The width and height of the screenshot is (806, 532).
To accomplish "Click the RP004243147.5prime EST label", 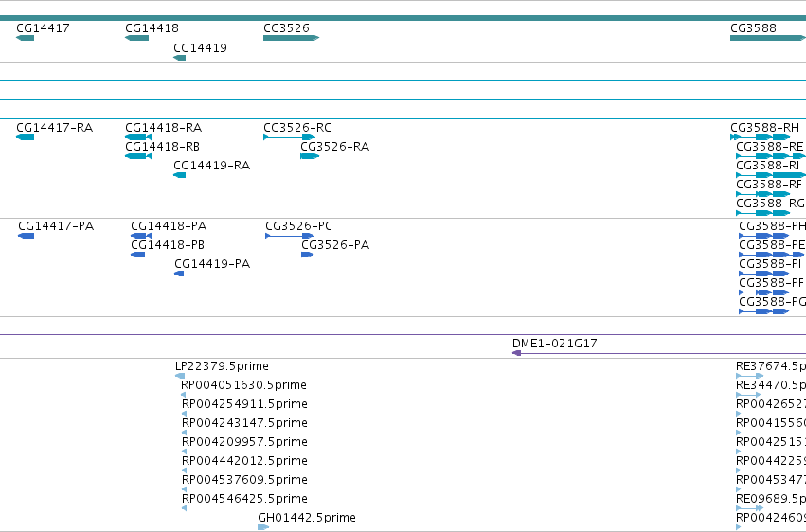I will point(244,423).
